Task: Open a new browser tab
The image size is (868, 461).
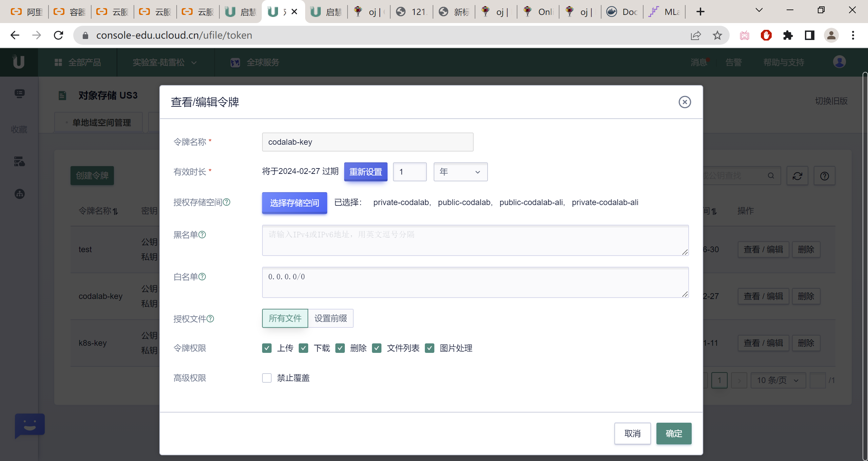Action: pyautogui.click(x=700, y=12)
